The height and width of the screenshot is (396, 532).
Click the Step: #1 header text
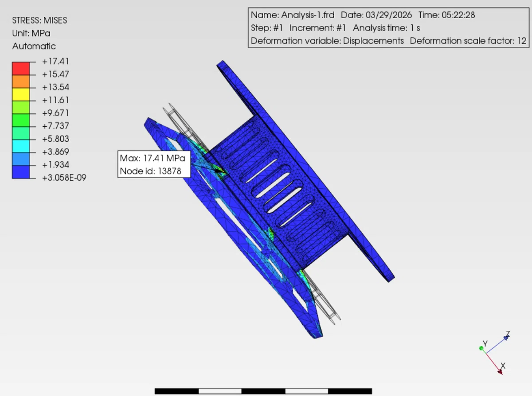point(267,28)
